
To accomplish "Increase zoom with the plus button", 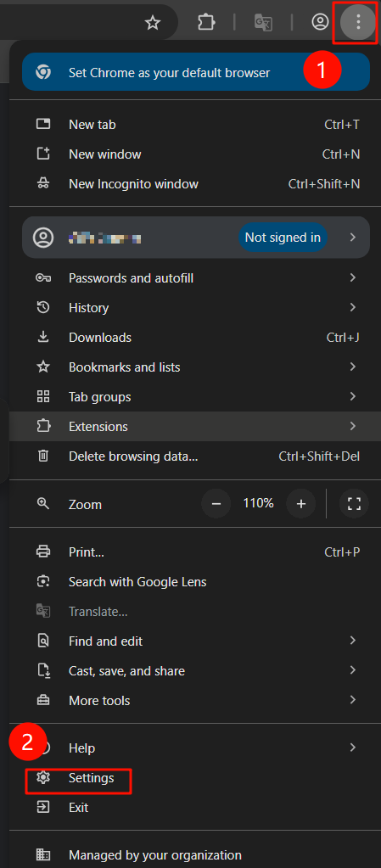I will coord(301,504).
